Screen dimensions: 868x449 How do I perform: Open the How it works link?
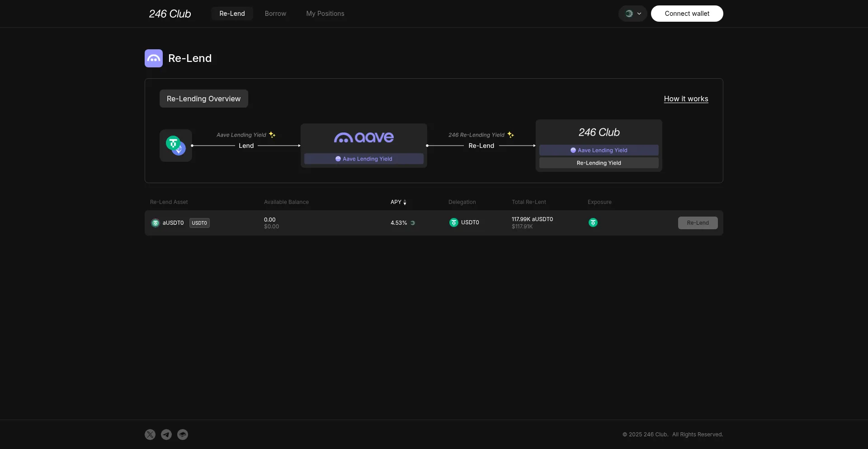pyautogui.click(x=686, y=99)
